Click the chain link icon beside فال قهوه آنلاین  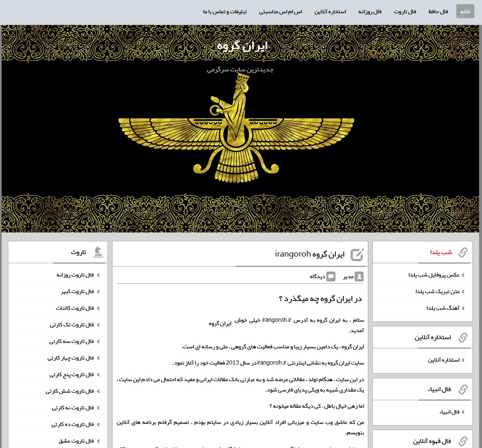tap(463, 441)
